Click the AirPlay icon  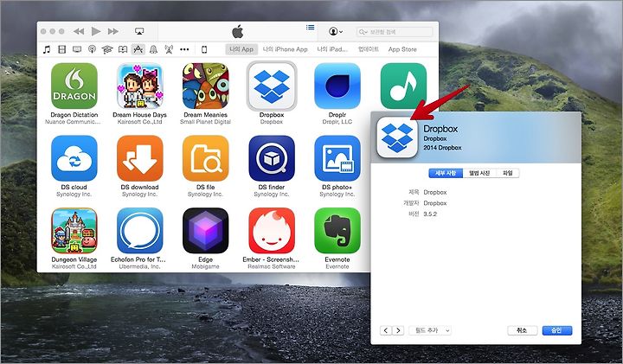(139, 31)
